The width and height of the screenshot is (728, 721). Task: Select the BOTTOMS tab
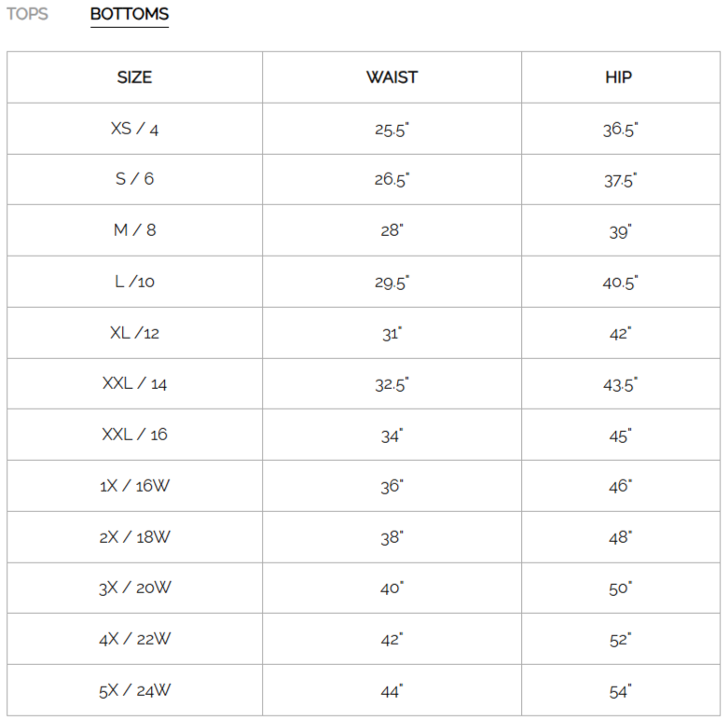click(x=130, y=14)
